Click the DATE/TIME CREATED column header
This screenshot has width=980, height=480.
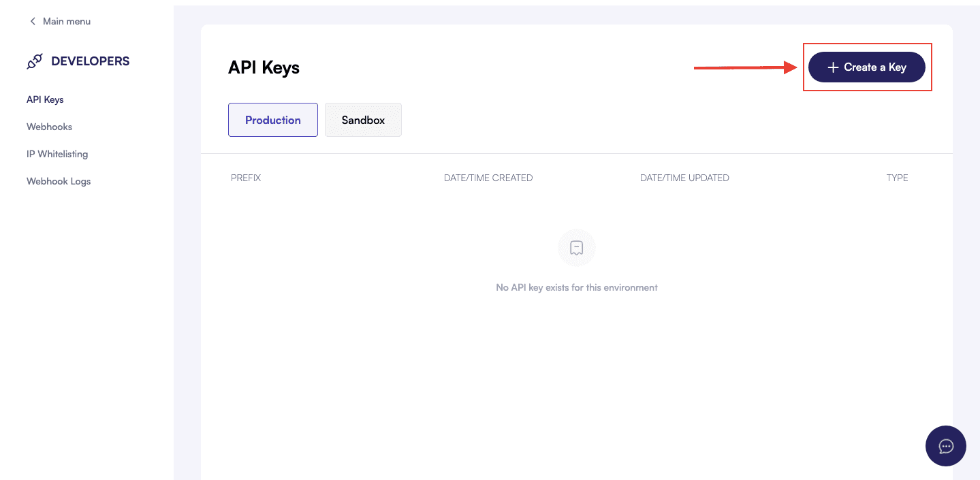(x=488, y=178)
